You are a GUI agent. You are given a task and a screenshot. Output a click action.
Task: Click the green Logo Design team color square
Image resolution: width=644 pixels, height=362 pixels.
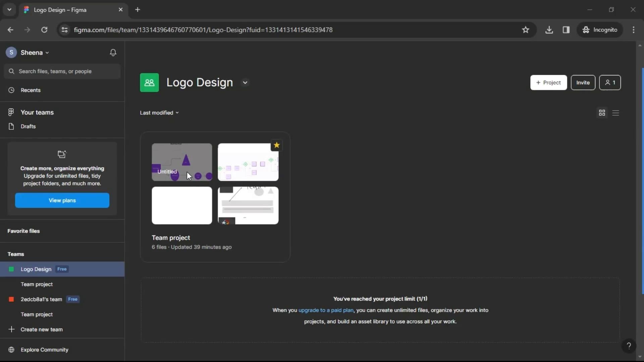coord(11,269)
